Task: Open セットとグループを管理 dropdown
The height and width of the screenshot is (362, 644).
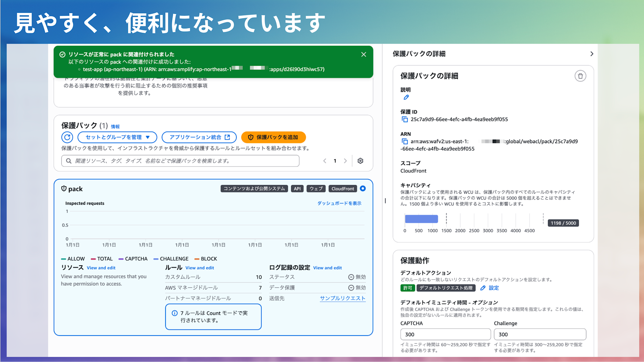Action: coord(118,137)
